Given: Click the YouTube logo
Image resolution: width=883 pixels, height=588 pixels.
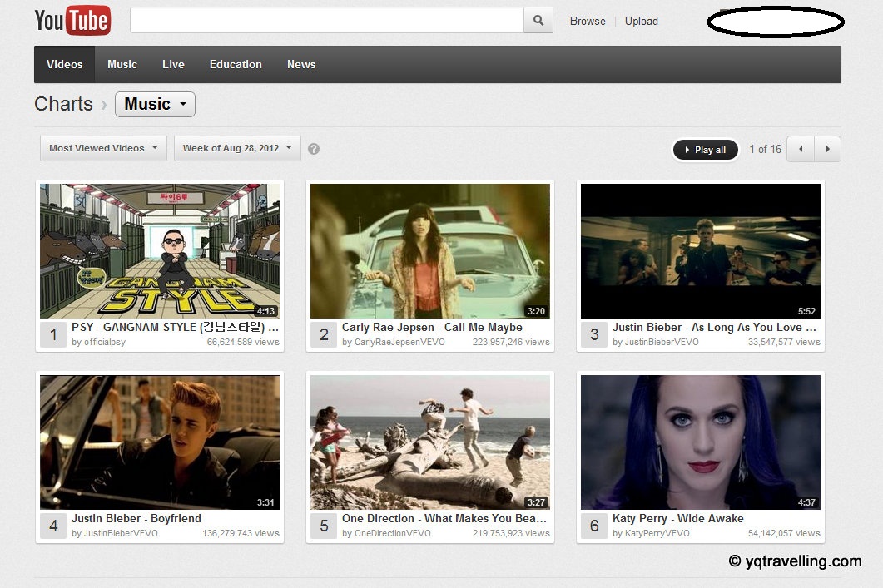Looking at the screenshot, I should click(72, 21).
